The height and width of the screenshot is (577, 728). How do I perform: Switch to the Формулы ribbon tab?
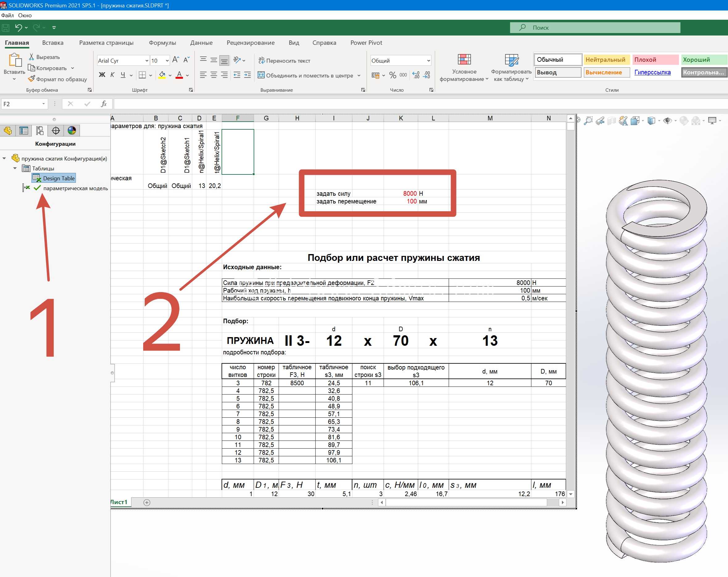(x=162, y=43)
